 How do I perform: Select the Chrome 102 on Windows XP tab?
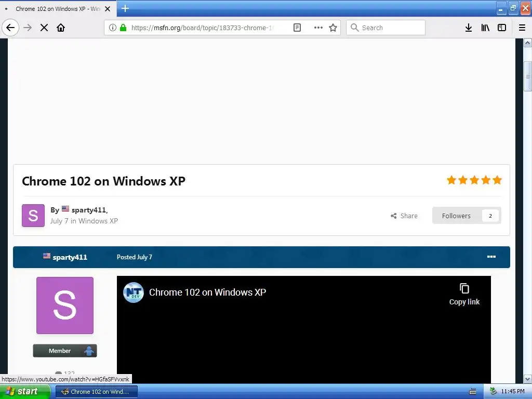(58, 8)
